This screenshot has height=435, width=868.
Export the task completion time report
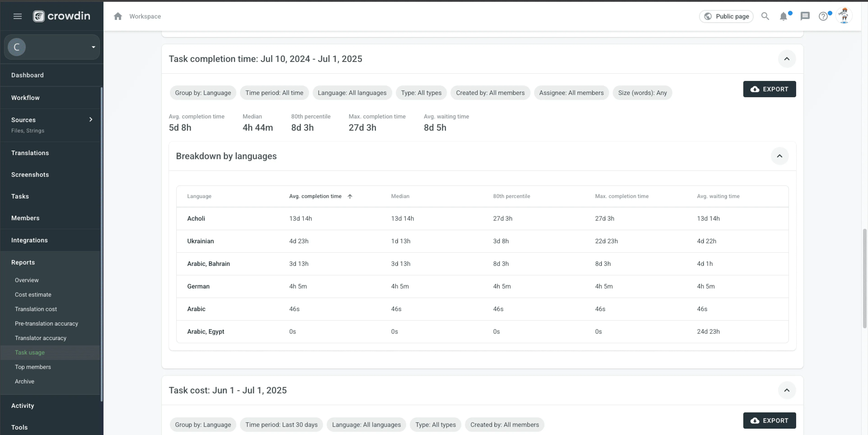tap(769, 89)
